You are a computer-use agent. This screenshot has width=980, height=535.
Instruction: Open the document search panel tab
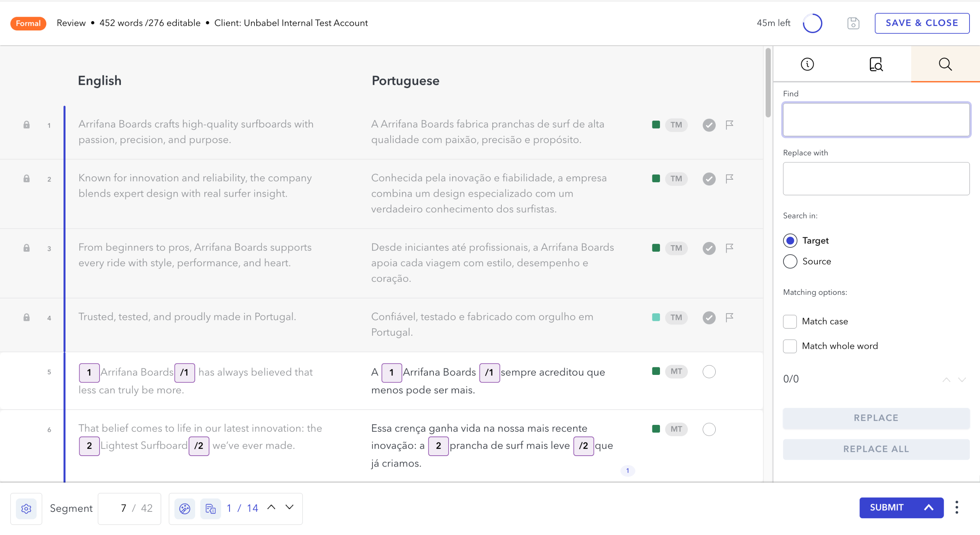click(876, 64)
